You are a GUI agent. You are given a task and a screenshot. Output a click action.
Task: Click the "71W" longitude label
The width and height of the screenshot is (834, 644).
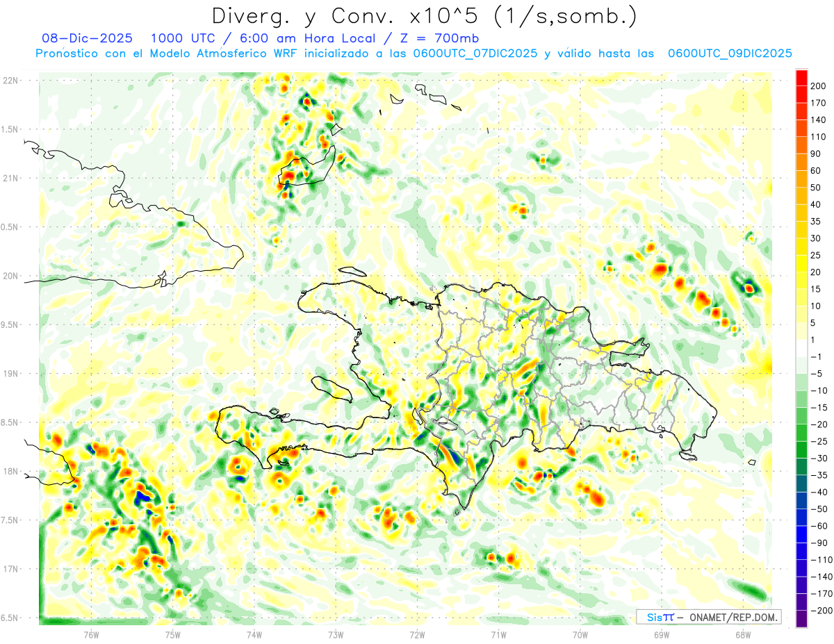tap(498, 634)
